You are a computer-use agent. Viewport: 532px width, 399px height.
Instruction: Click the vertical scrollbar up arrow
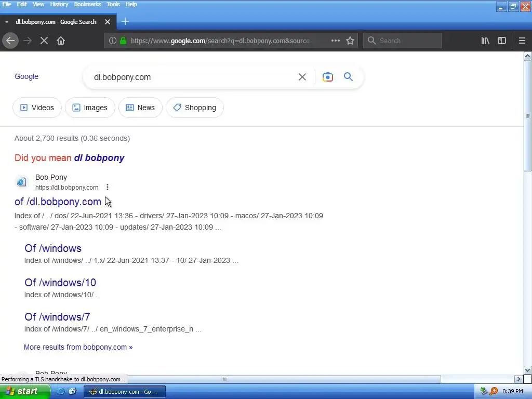[528, 56]
